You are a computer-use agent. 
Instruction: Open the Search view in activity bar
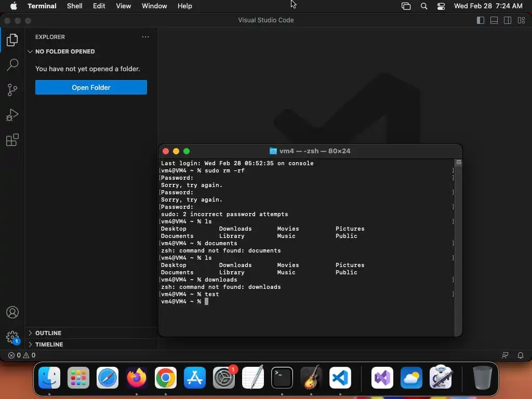click(x=12, y=64)
